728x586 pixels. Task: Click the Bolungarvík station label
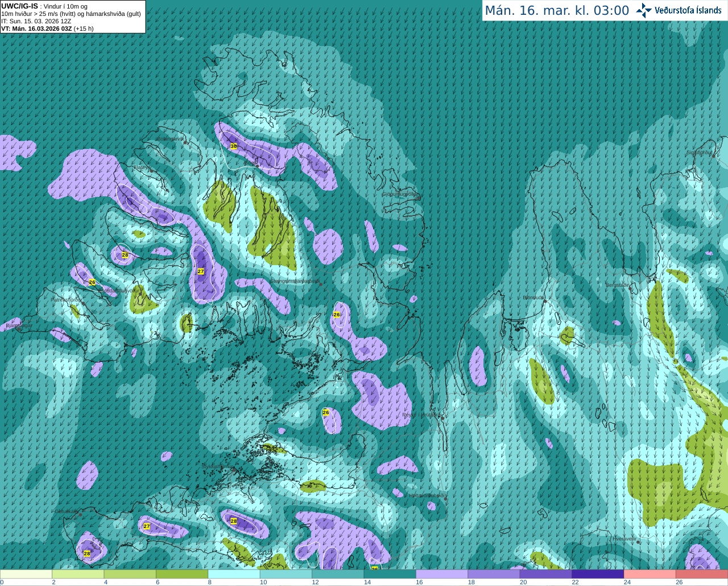click(169, 139)
